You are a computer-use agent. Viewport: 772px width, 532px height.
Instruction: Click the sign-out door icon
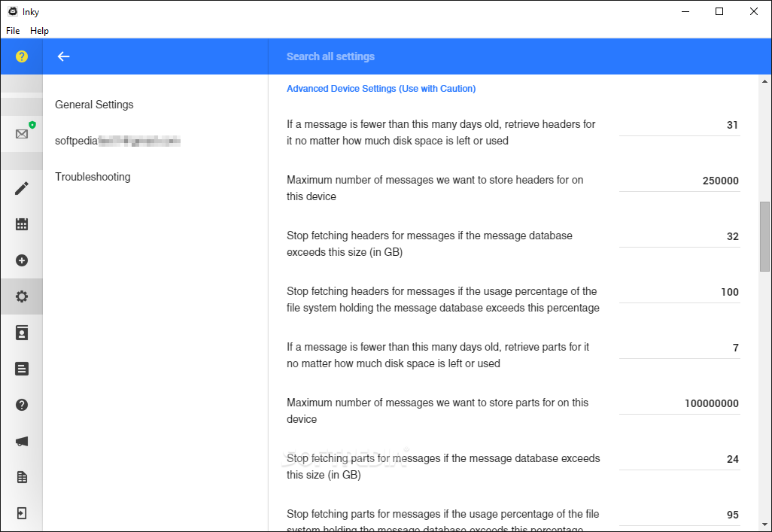[x=22, y=513]
